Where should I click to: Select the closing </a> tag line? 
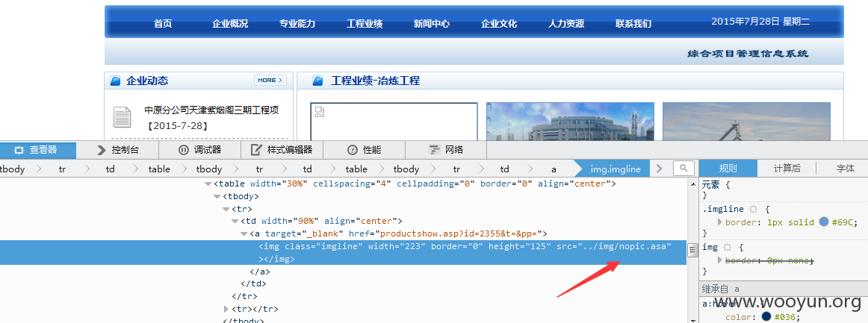click(260, 272)
